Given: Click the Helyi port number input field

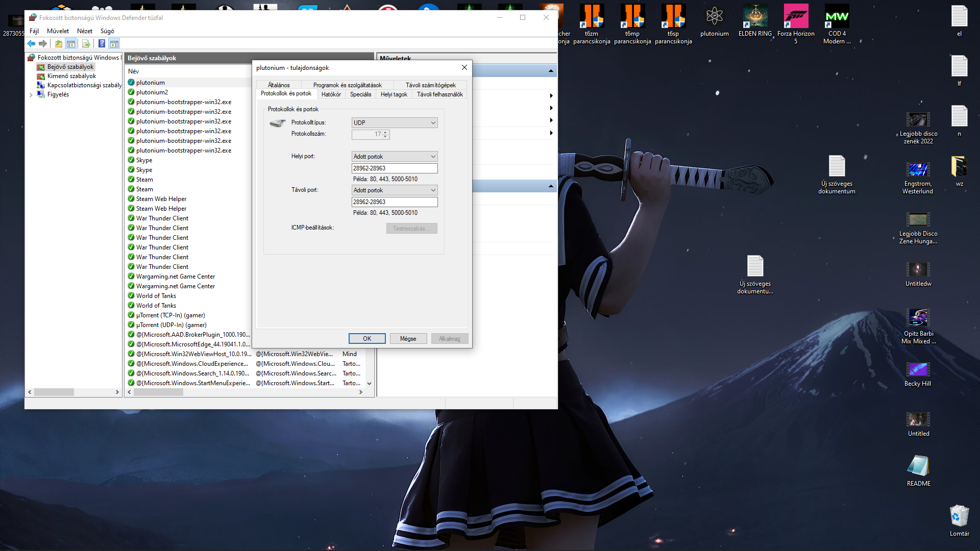Looking at the screenshot, I should coord(395,168).
